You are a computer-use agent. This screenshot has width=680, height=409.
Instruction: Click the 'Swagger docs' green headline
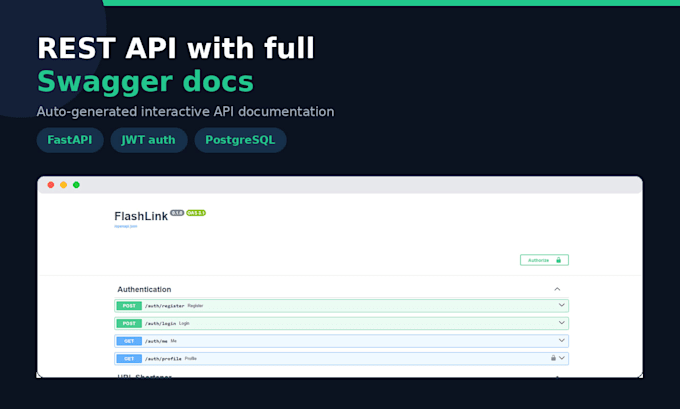[x=145, y=82]
